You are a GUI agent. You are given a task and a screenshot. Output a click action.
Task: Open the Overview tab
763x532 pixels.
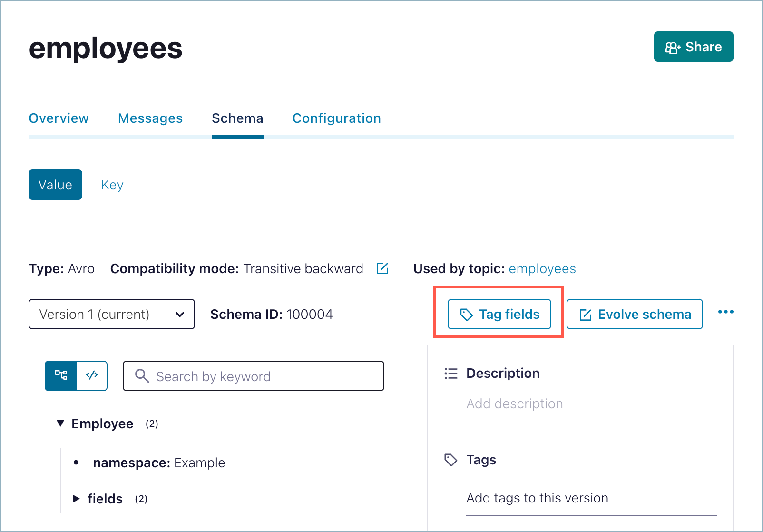pyautogui.click(x=59, y=118)
